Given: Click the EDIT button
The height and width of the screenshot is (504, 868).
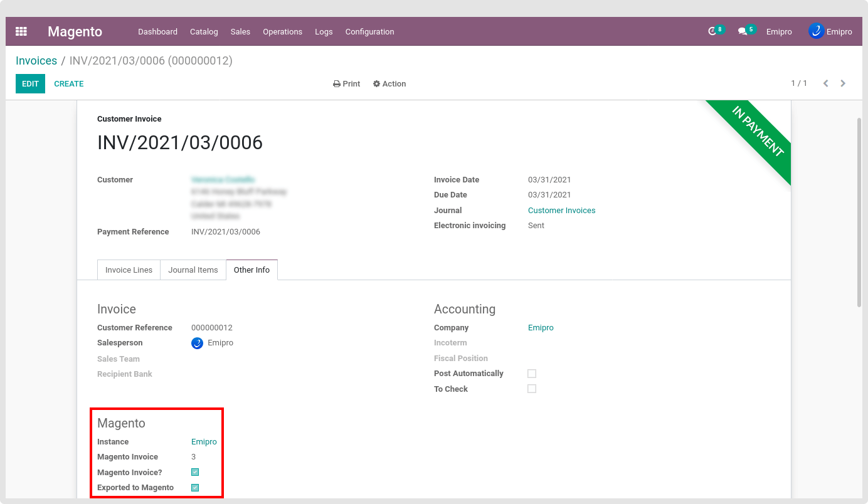Looking at the screenshot, I should [30, 83].
